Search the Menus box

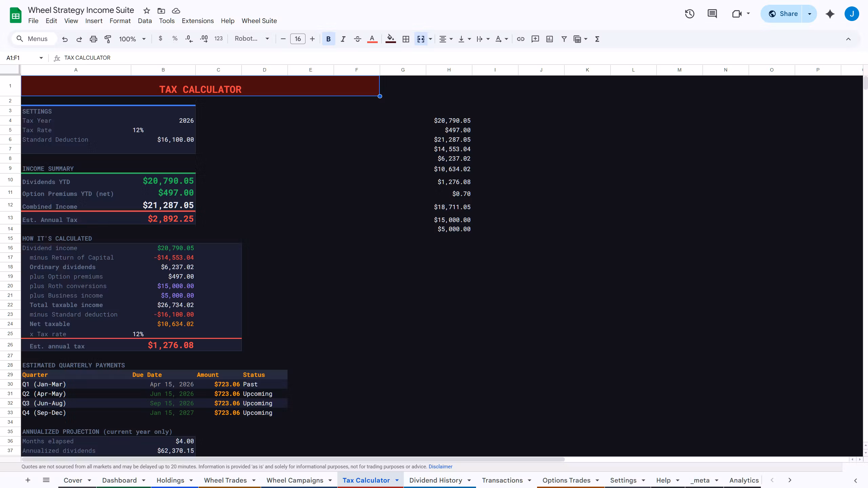(x=34, y=39)
